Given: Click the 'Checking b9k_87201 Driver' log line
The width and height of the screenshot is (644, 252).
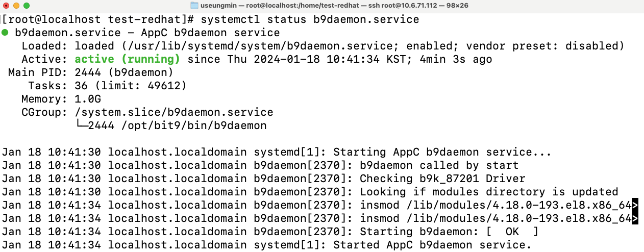Looking at the screenshot, I should (x=443, y=179).
